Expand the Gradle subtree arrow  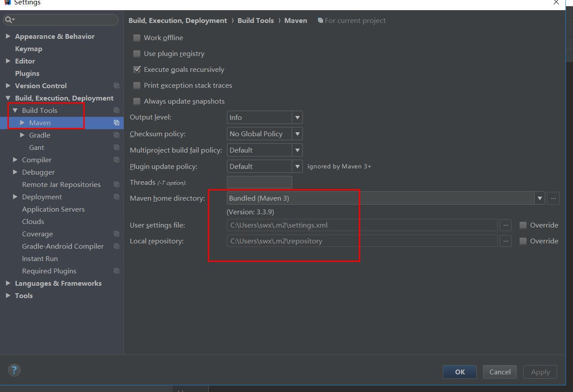pos(22,135)
